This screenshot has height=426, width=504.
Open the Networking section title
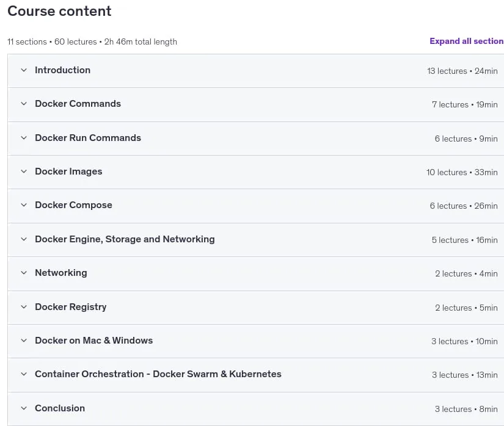(x=61, y=273)
